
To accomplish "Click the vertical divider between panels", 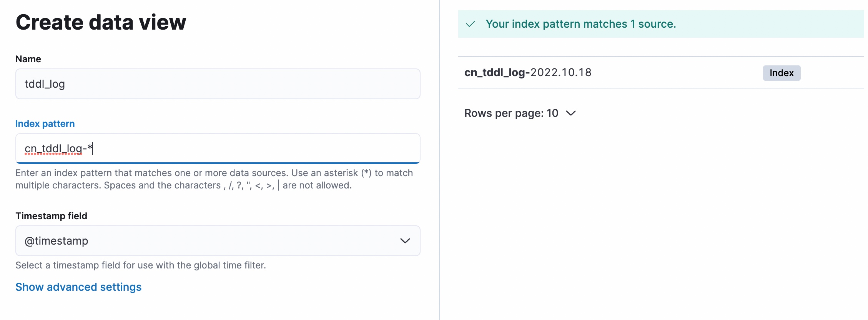I will coord(439,160).
